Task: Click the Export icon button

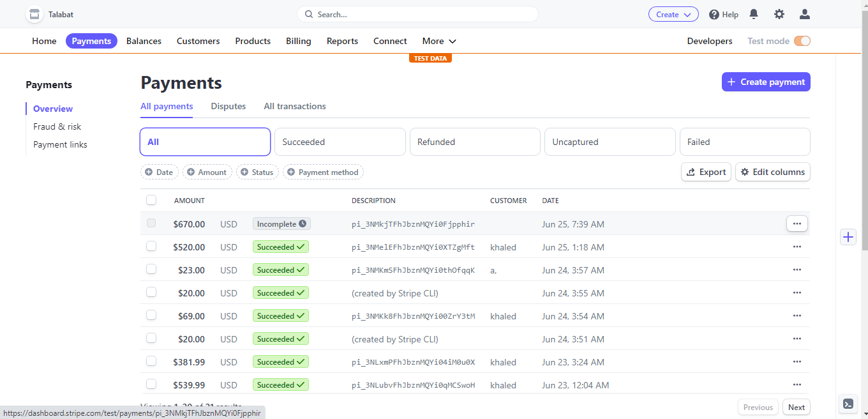Action: point(692,172)
